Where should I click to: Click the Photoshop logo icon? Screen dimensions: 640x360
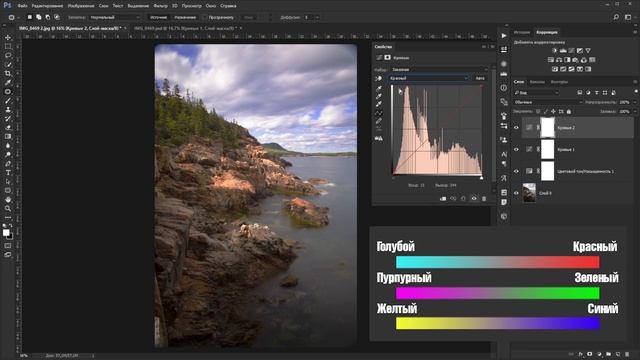pos(7,5)
